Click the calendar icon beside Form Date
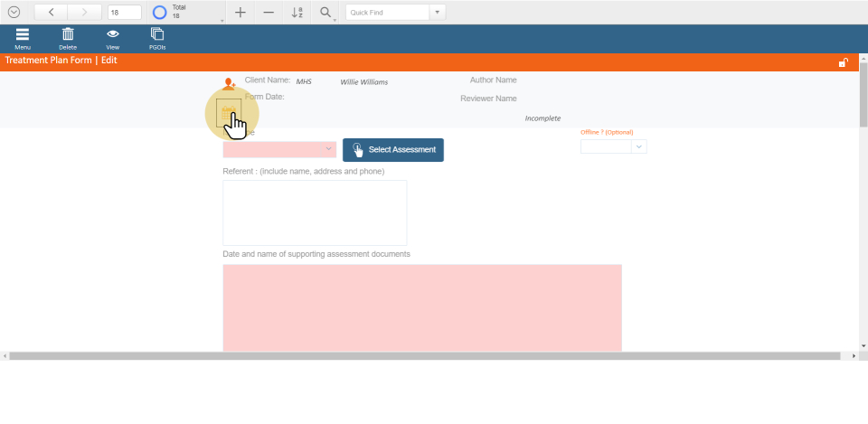 pos(229,112)
